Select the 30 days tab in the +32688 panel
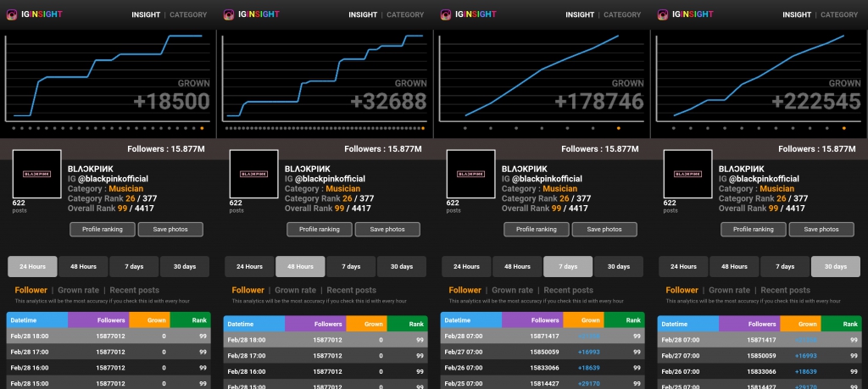 pyautogui.click(x=402, y=267)
